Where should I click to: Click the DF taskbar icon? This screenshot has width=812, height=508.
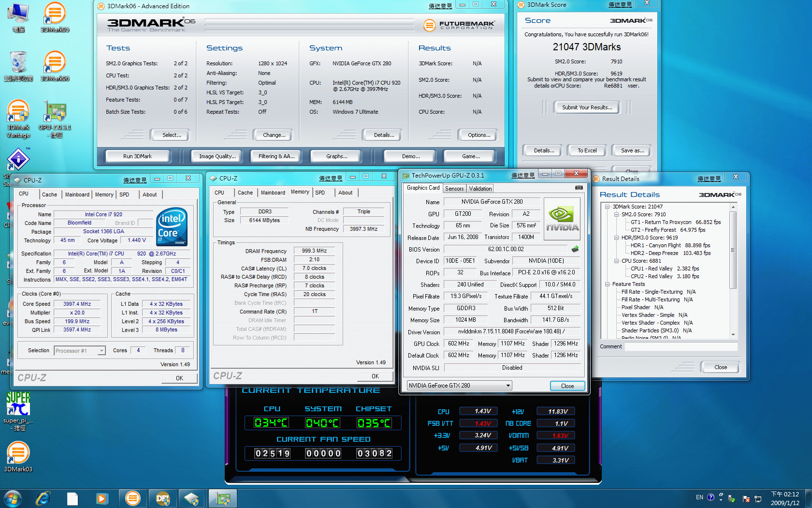point(163,498)
